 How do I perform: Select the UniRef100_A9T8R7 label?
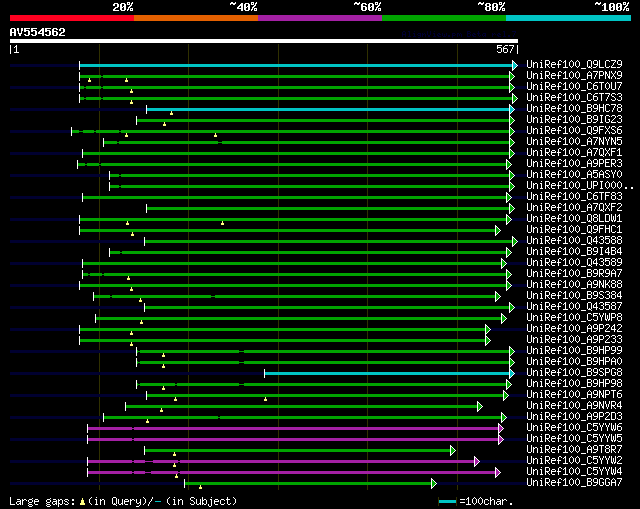[574, 450]
